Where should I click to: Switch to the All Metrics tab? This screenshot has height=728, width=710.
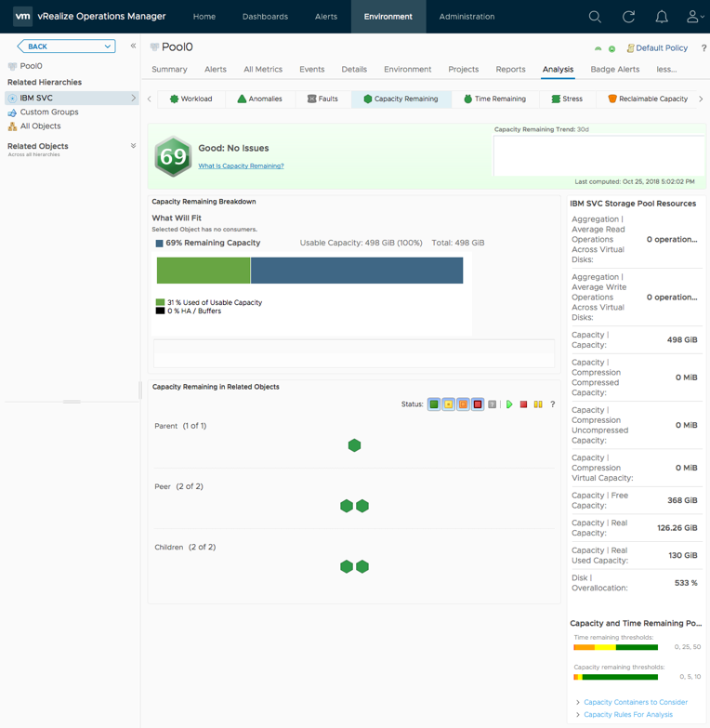[263, 69]
